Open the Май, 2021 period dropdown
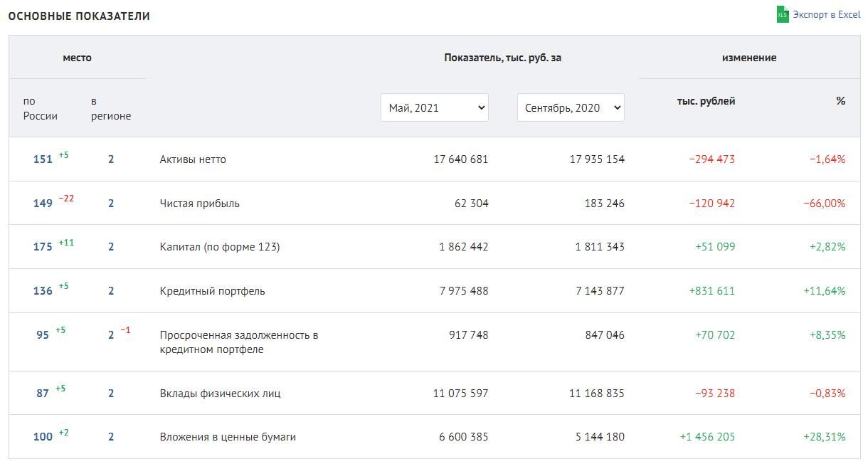 435,107
